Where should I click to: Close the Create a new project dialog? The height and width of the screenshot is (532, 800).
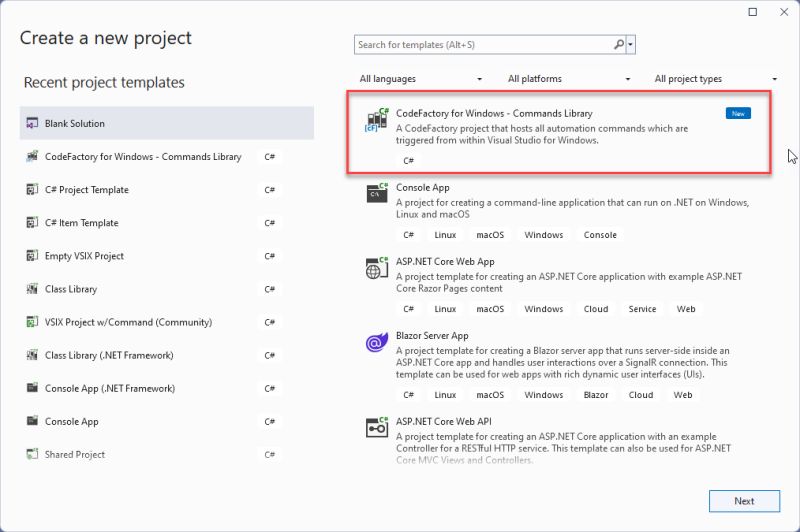coord(784,12)
